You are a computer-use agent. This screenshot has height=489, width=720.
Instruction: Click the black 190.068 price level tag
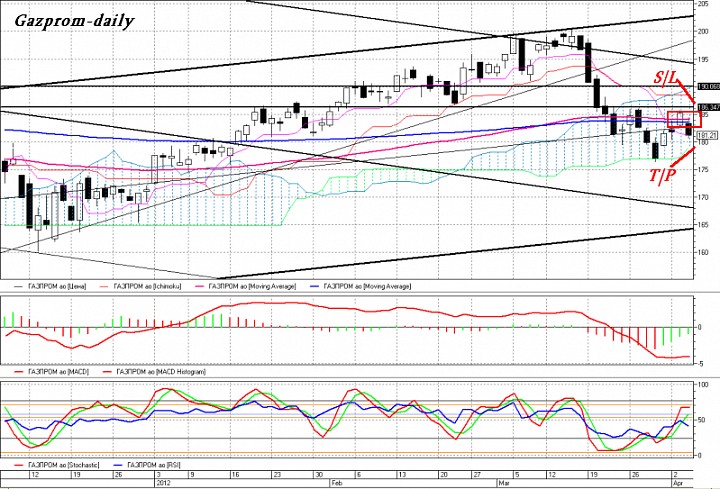pyautogui.click(x=708, y=86)
